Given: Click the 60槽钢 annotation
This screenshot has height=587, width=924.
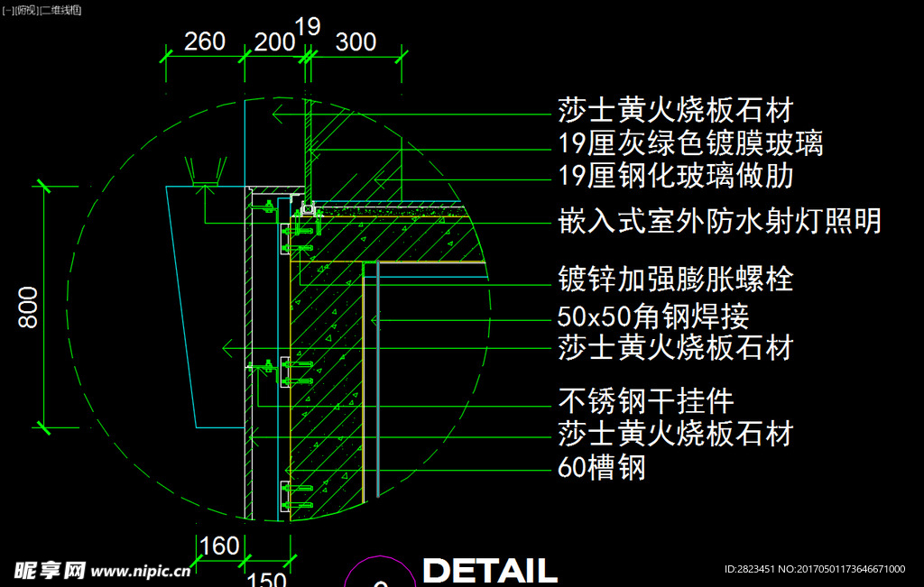Looking at the screenshot, I should coord(601,467).
